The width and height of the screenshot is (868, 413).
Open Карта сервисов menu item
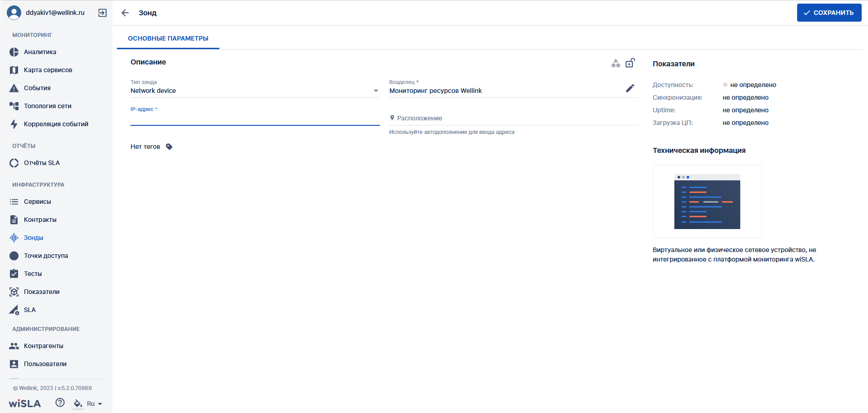(x=48, y=70)
